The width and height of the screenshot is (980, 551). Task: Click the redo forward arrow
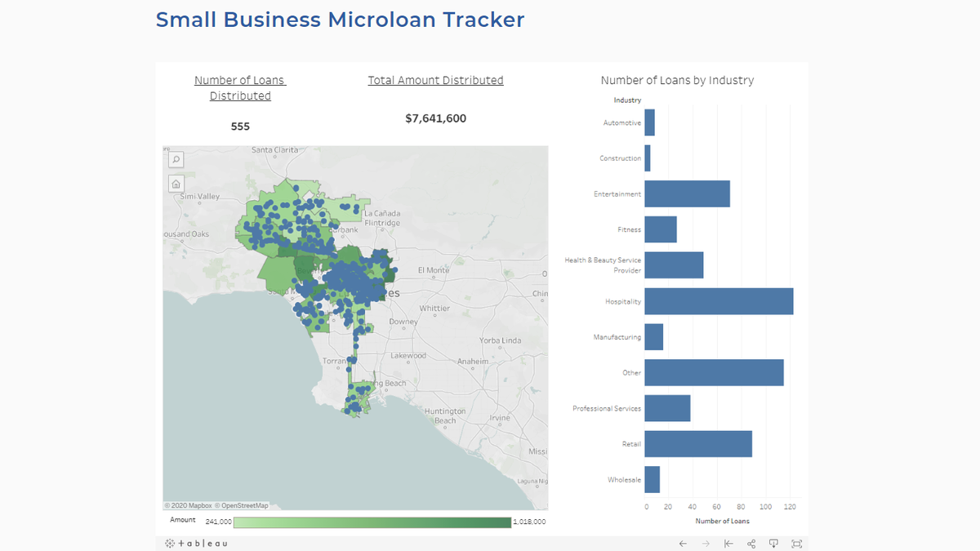706,544
